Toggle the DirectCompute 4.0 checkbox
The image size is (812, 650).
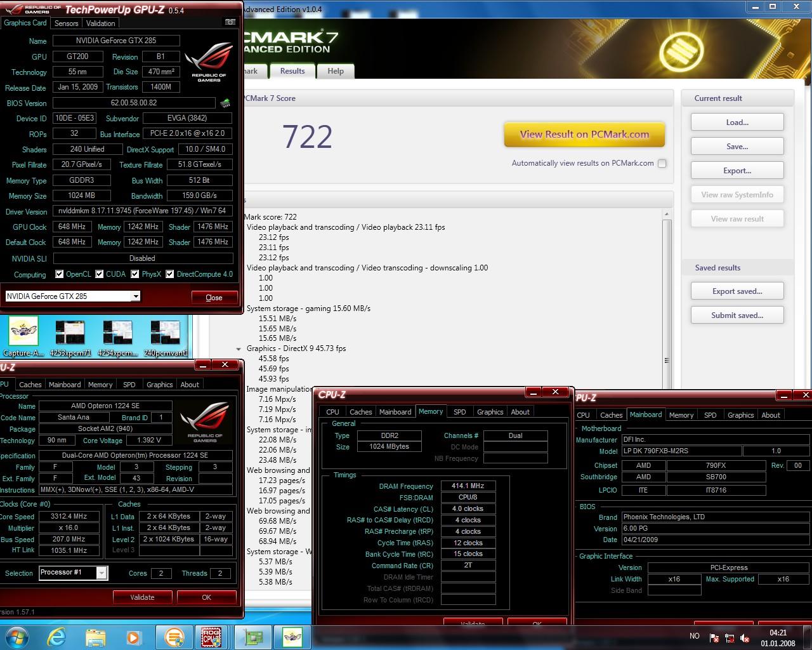tap(170, 274)
